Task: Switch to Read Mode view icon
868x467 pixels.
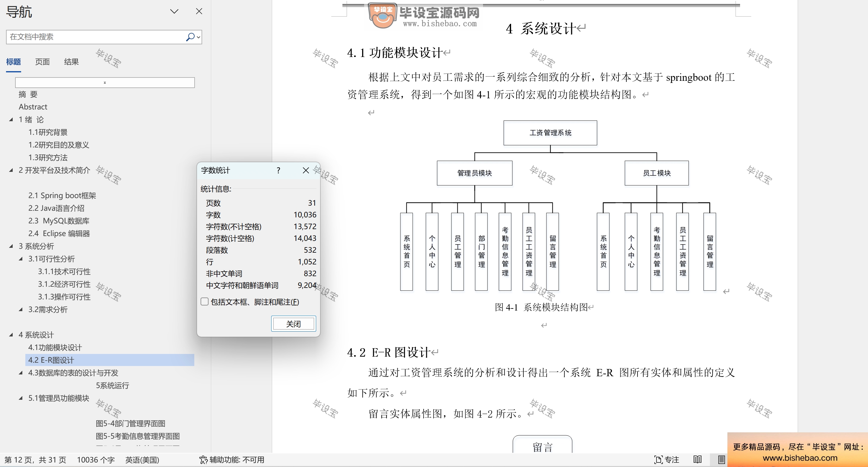Action: [x=698, y=459]
